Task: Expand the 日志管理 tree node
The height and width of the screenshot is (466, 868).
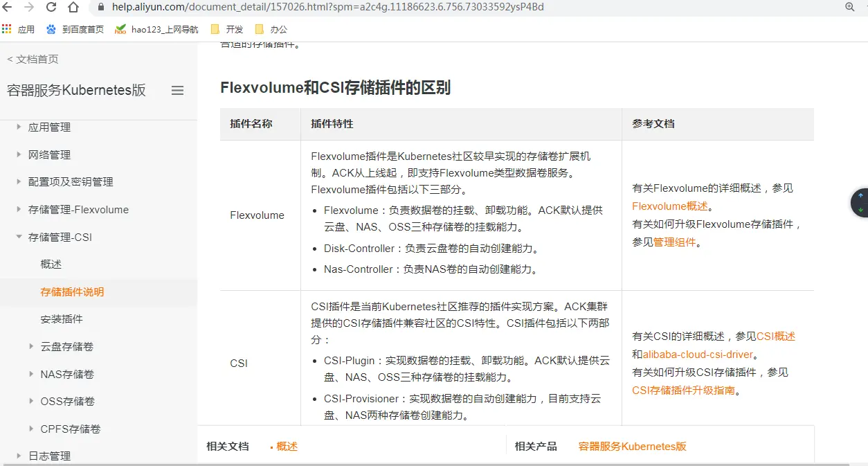Action: coord(19,456)
